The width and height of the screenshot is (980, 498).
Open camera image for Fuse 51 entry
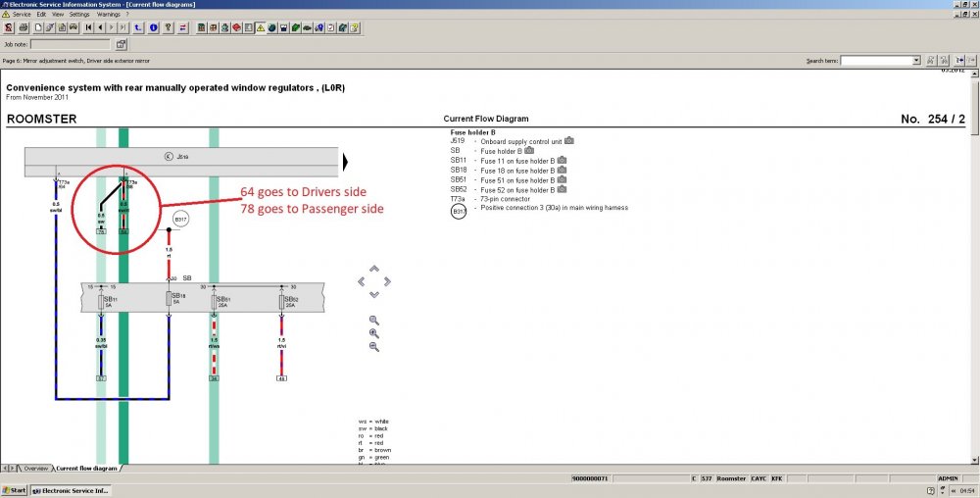coord(562,179)
